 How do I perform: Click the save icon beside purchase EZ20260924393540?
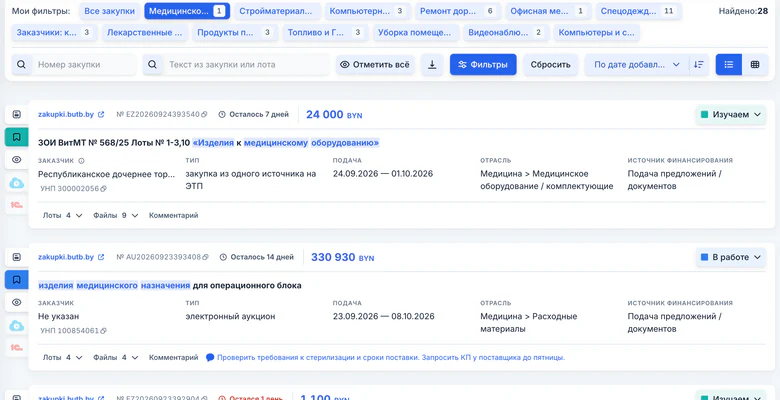16,114
